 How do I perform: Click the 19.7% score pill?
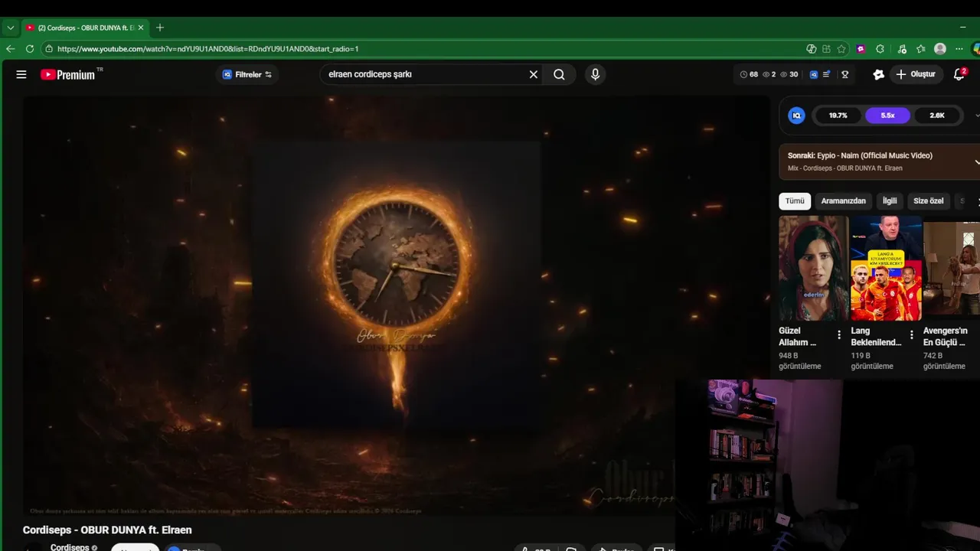click(x=838, y=116)
